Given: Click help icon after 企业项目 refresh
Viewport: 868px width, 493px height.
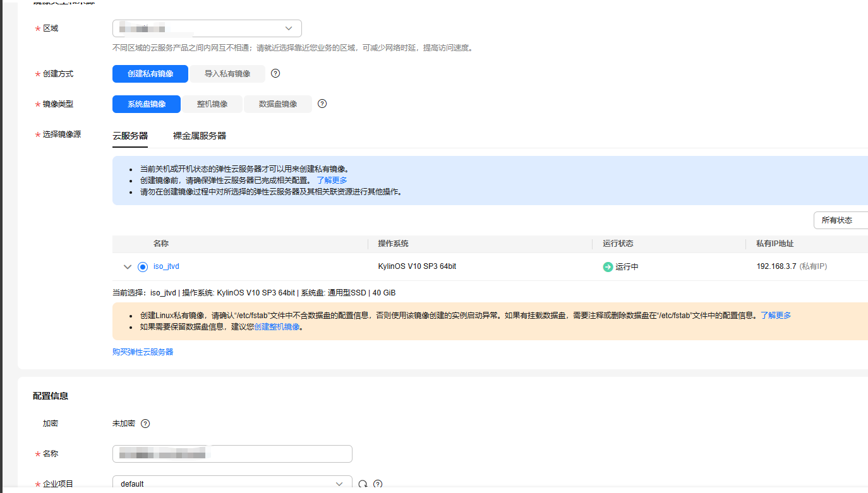Looking at the screenshot, I should [378, 484].
